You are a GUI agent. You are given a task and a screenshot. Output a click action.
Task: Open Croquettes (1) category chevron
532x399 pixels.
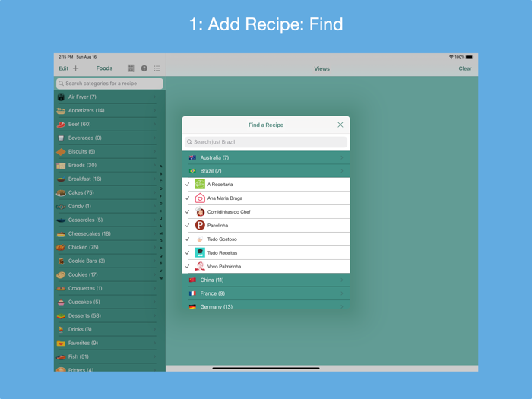coord(154,288)
